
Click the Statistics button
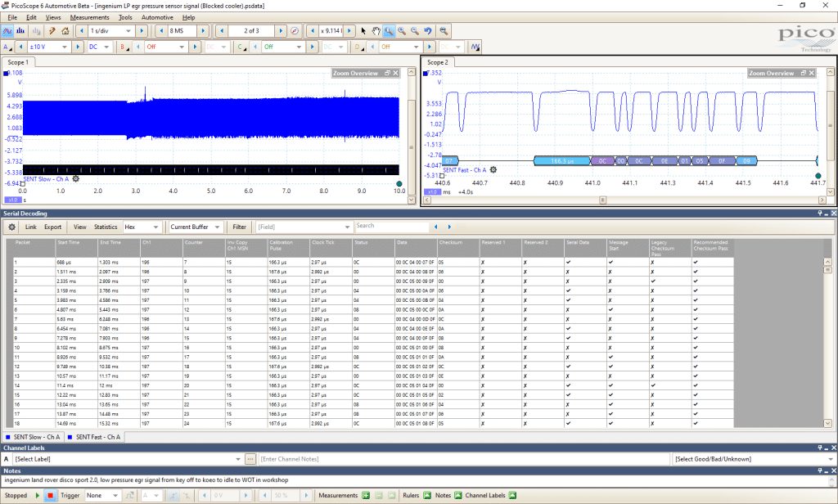[106, 227]
